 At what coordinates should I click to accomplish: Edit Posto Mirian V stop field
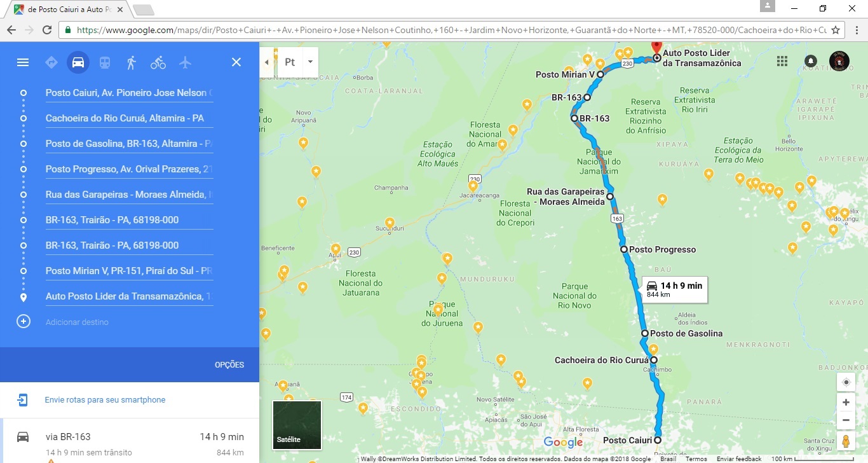pos(129,271)
